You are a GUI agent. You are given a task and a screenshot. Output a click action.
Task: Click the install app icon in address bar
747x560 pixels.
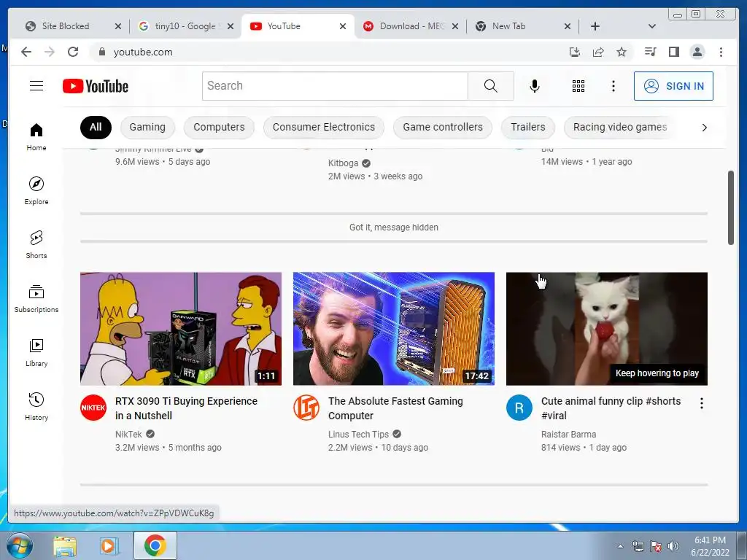[575, 52]
